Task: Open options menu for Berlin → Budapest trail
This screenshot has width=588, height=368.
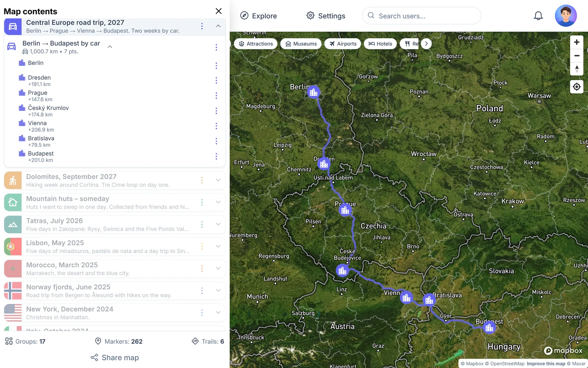Action: click(x=216, y=47)
